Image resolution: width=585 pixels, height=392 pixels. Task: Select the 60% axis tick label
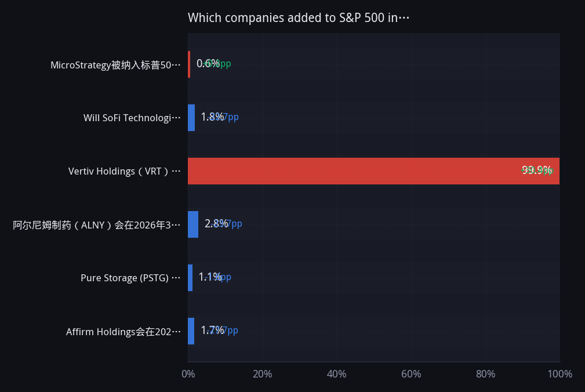(x=411, y=373)
